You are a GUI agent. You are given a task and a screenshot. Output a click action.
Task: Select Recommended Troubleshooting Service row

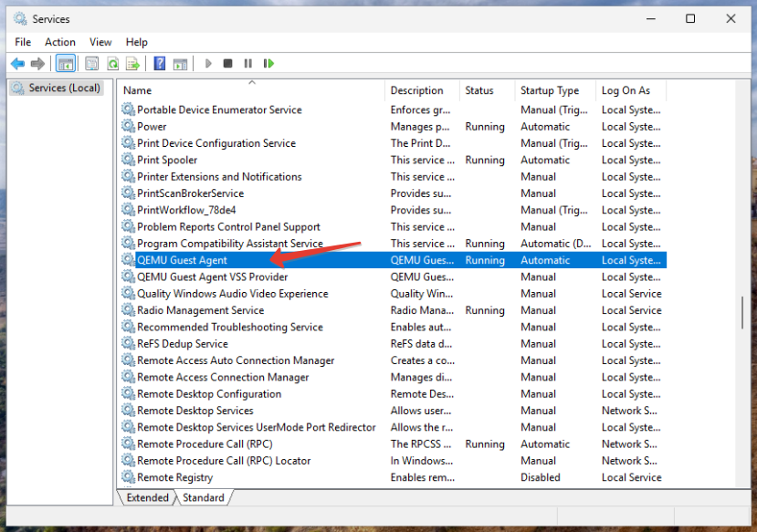394,327
